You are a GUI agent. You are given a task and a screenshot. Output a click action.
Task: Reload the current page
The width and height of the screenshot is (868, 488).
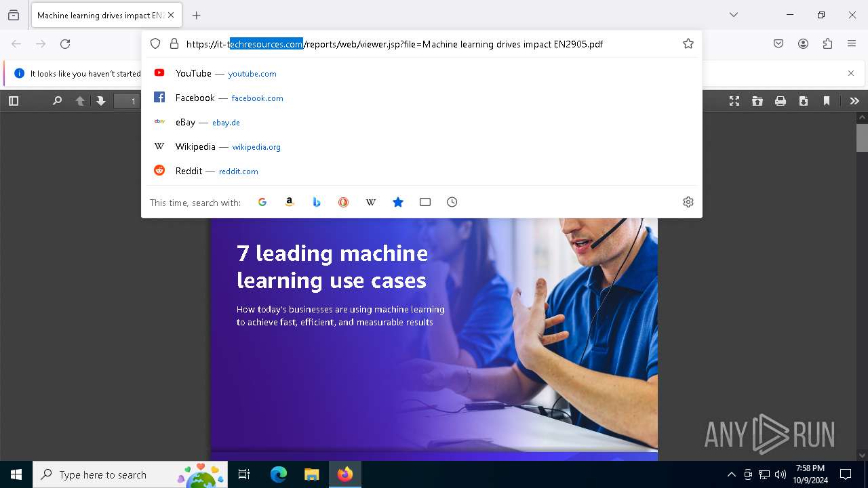click(x=65, y=44)
